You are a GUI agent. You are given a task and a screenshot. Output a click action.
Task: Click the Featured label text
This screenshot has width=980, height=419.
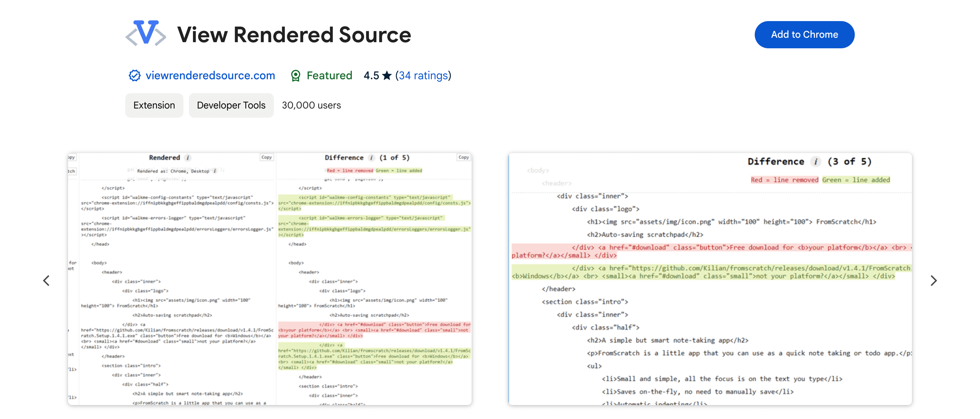pos(329,75)
